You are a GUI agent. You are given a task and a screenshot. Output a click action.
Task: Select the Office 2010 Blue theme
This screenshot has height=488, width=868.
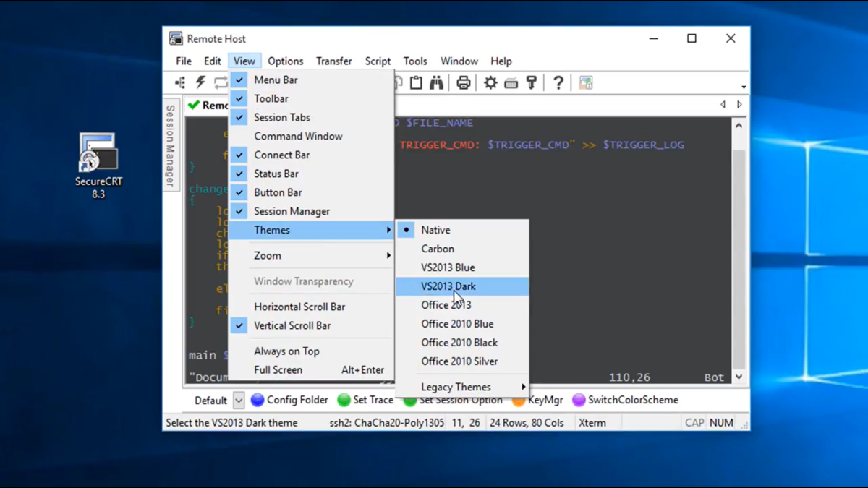point(462,324)
